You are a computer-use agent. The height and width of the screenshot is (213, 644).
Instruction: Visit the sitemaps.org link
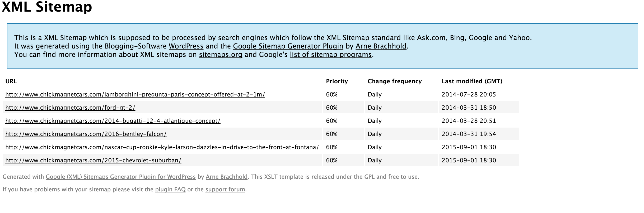[221, 55]
